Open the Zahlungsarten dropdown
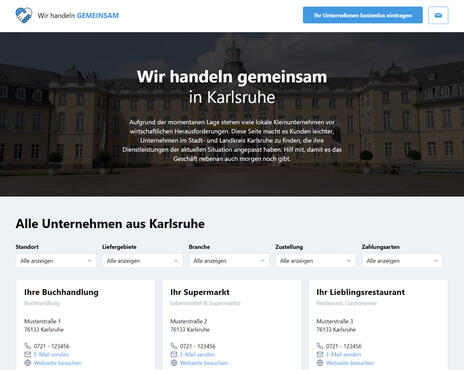The width and height of the screenshot is (464, 370). pos(402,261)
